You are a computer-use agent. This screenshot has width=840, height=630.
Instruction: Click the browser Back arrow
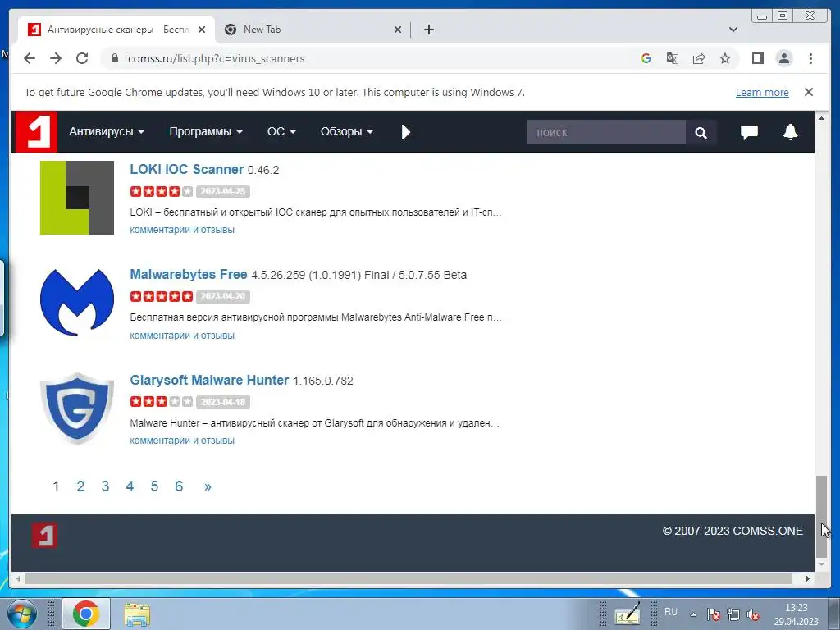pyautogui.click(x=30, y=58)
